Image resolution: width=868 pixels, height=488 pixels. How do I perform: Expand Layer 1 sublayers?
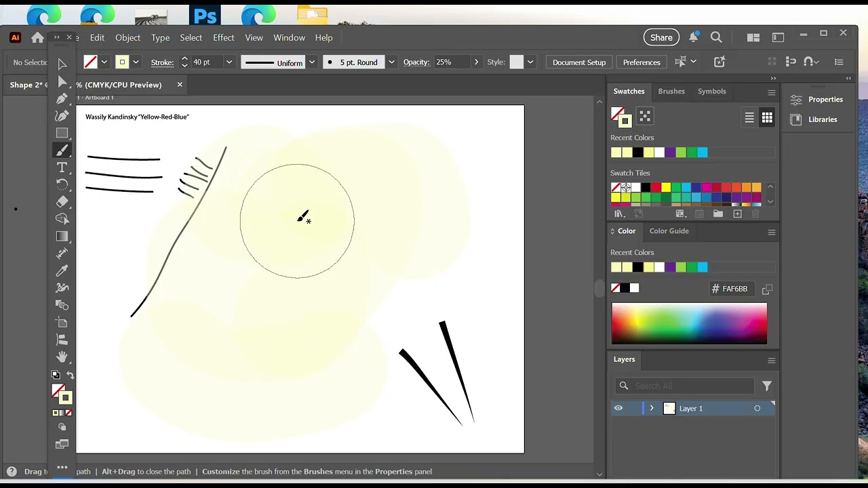[x=652, y=408]
